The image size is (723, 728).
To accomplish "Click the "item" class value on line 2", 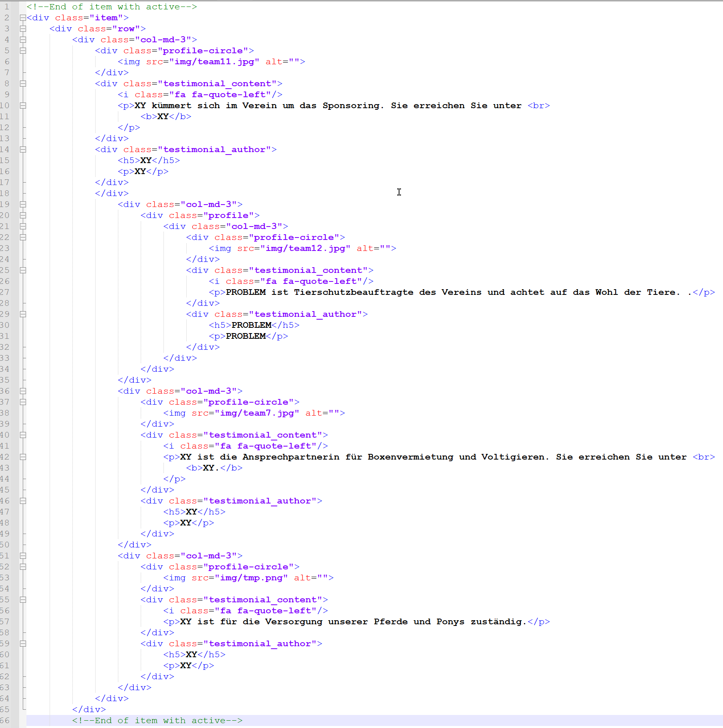I will tap(106, 18).
